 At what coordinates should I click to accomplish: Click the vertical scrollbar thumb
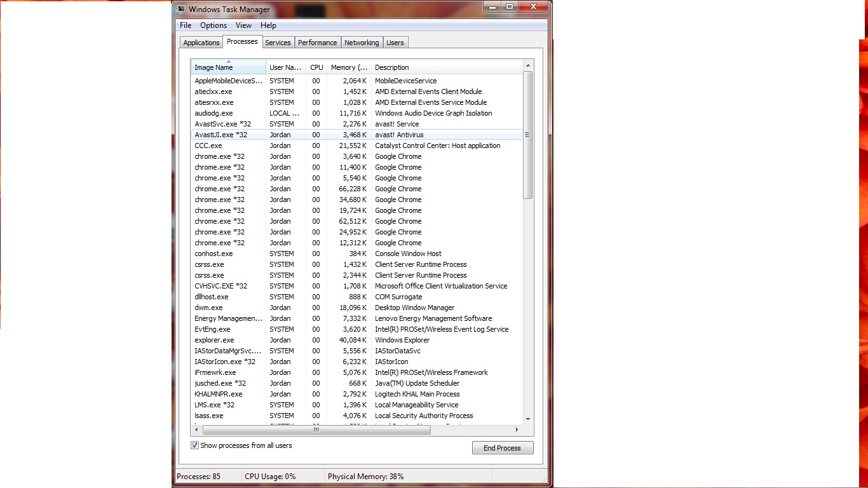[x=528, y=135]
